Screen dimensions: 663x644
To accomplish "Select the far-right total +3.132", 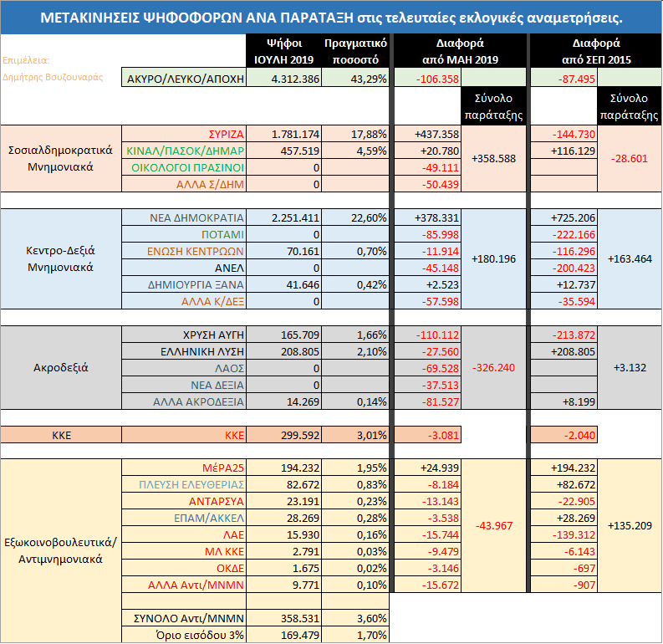I will point(630,367).
